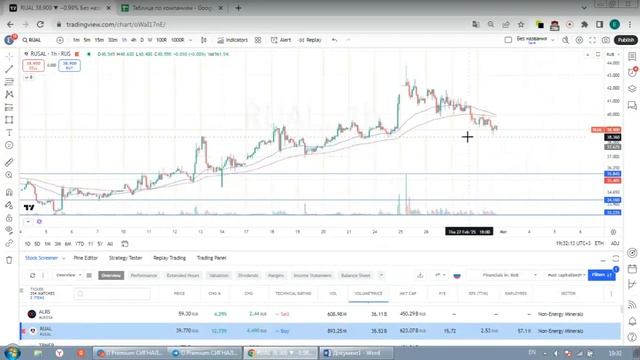
Task: Open the chats panel icon
Action: click(x=632, y=106)
